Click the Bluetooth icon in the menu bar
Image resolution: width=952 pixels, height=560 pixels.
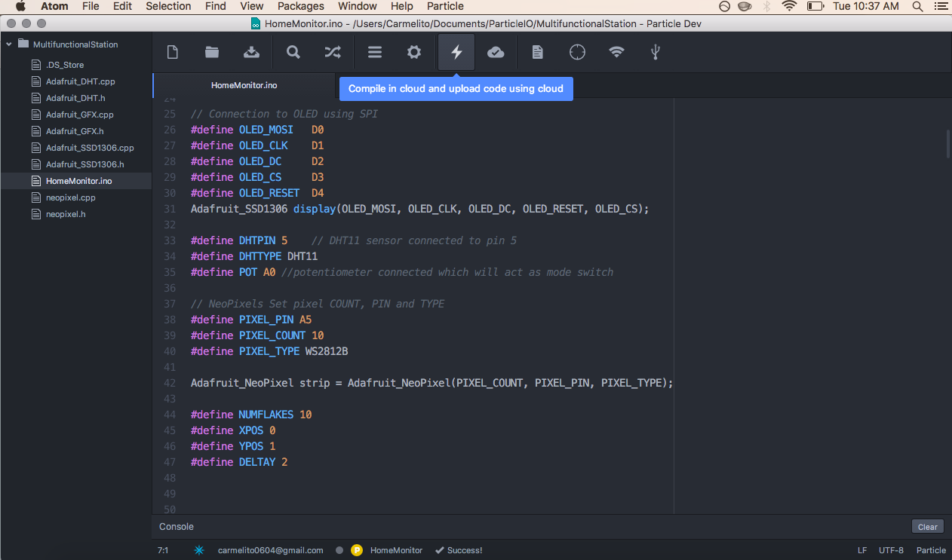click(767, 6)
